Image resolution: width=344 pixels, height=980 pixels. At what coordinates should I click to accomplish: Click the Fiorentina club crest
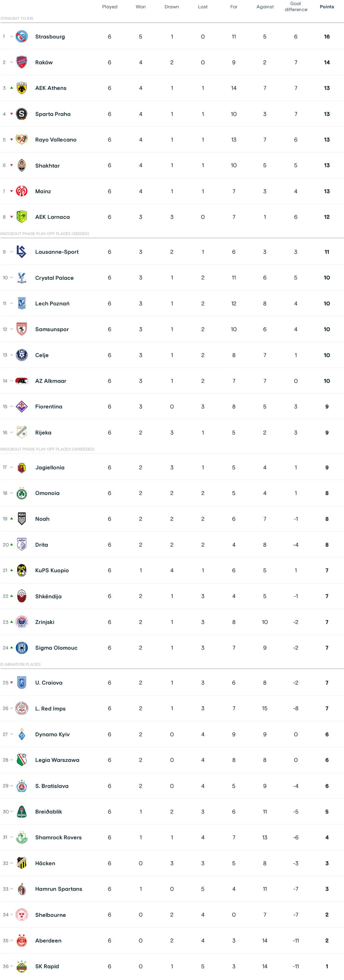(22, 407)
